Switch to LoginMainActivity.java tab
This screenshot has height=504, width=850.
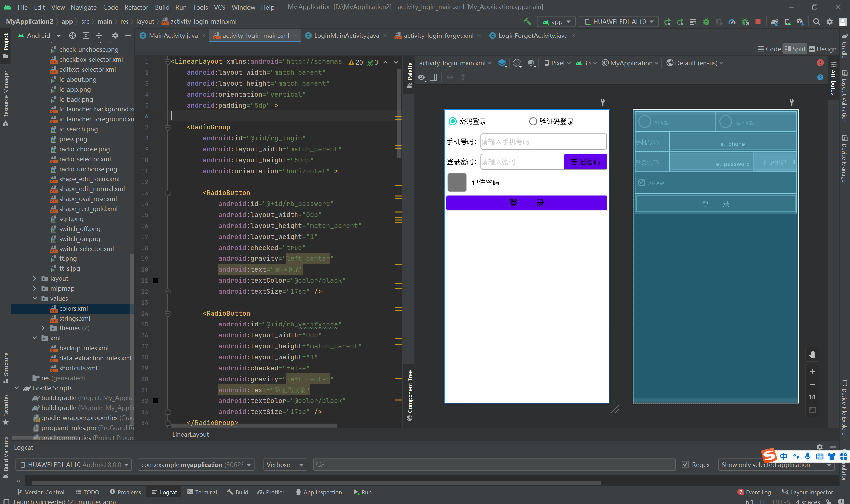point(346,36)
